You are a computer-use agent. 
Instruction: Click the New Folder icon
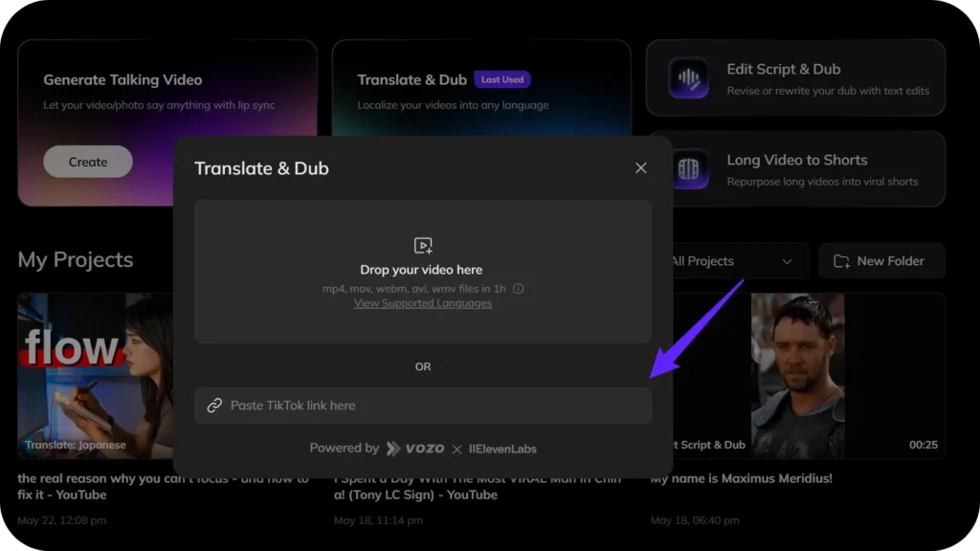[x=841, y=261]
